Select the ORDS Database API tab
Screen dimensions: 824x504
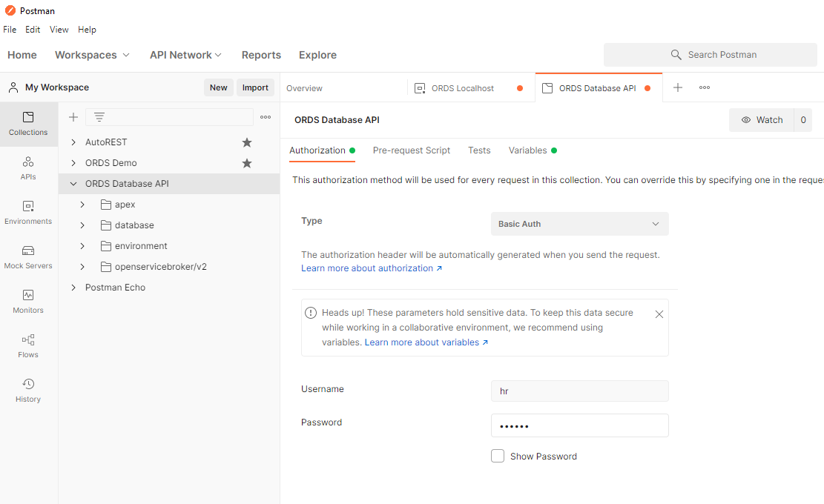599,88
